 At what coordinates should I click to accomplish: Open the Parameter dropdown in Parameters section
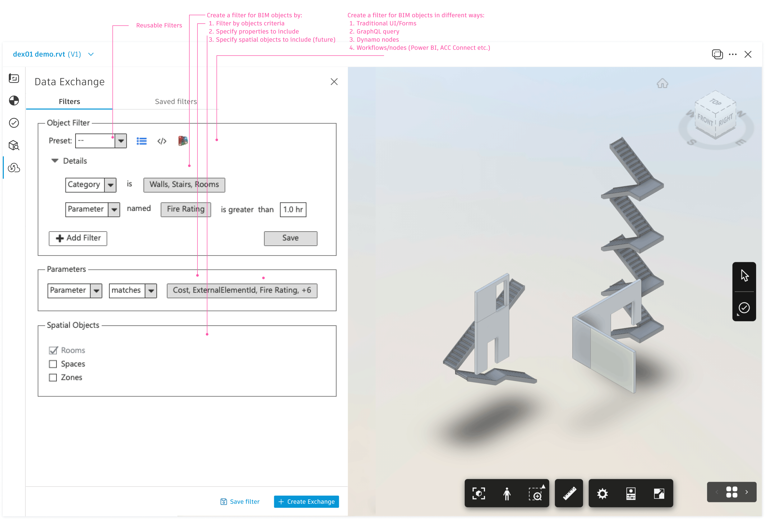pyautogui.click(x=75, y=290)
